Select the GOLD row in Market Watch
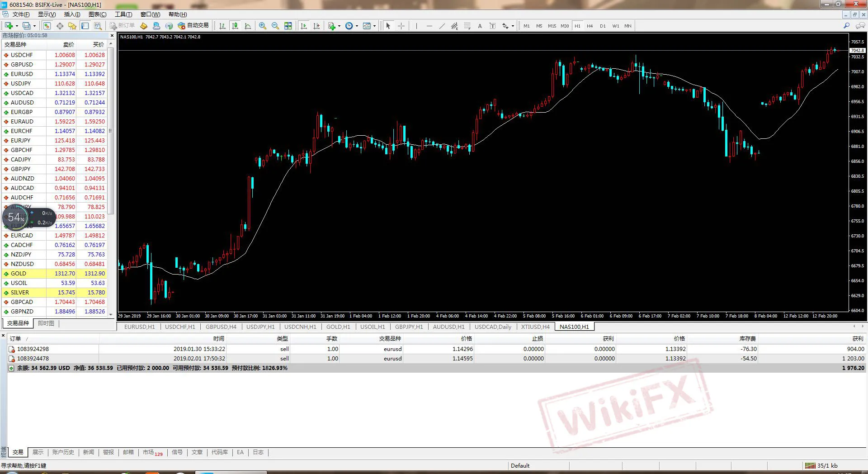Viewport: 868px width, 474px height. click(54, 274)
